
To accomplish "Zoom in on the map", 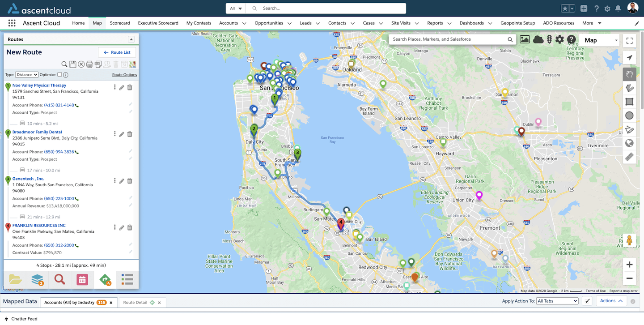I will coord(629,265).
